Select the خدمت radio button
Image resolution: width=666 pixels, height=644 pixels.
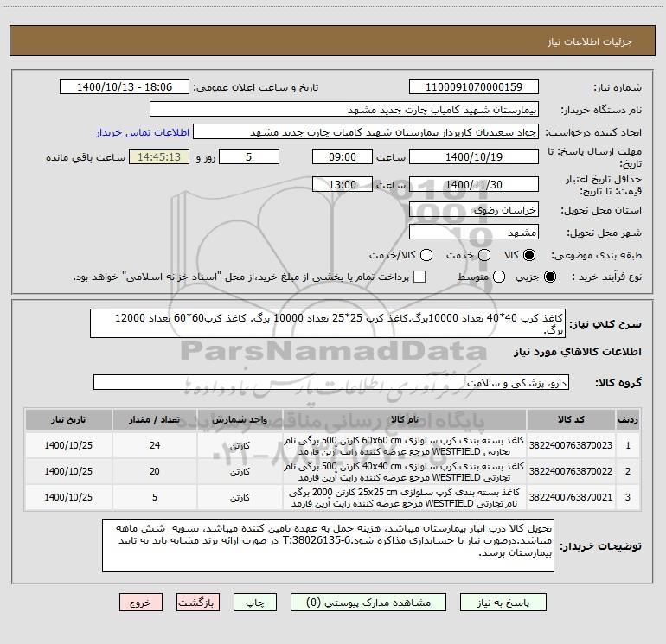[484, 255]
